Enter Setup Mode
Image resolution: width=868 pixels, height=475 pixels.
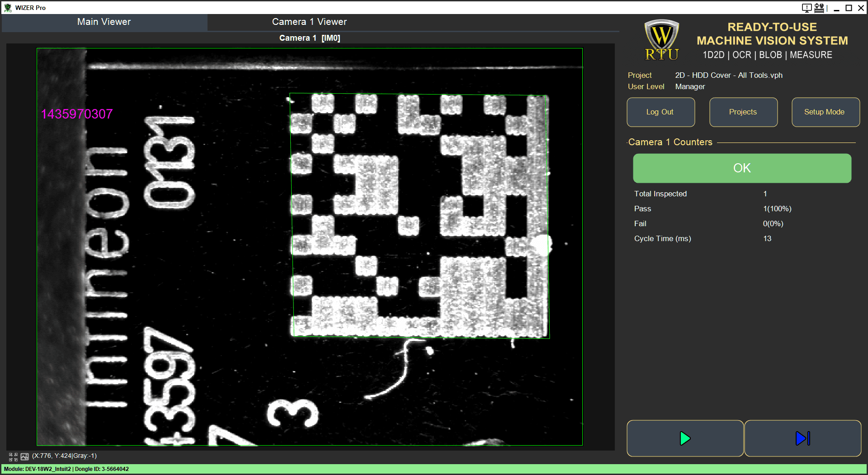(x=826, y=112)
